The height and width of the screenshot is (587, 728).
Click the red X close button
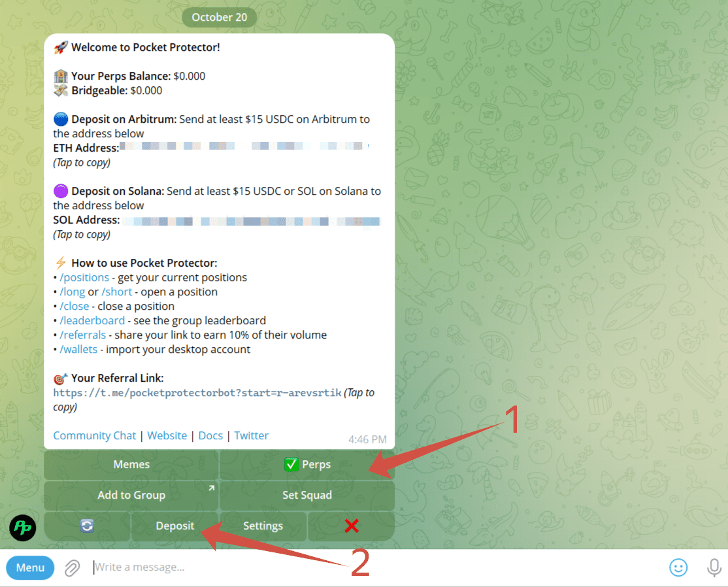point(352,526)
